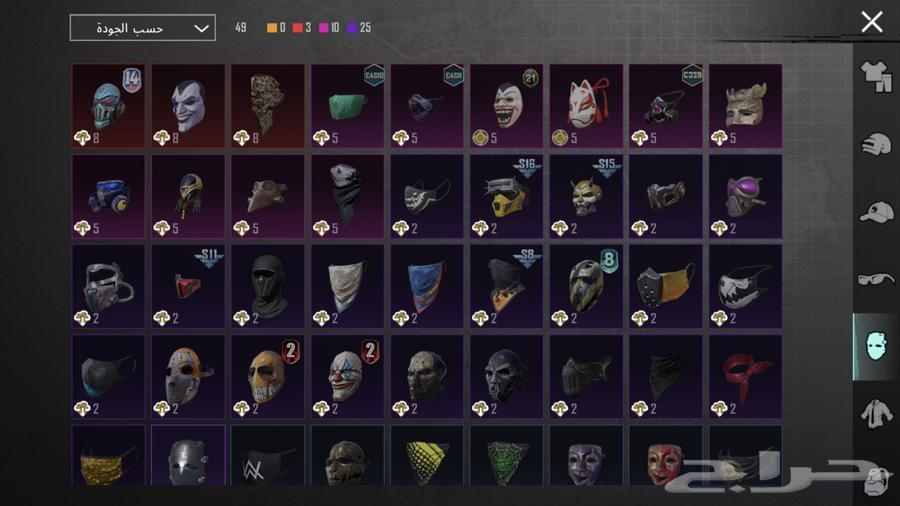The image size is (900, 506).
Task: Select the white kitsune fox mask
Action: 586,106
